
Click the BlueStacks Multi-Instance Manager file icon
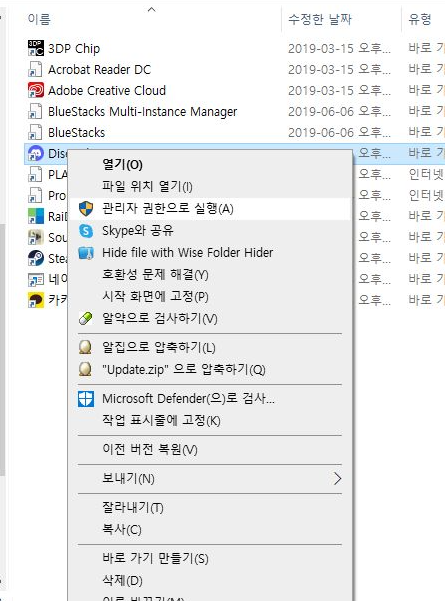point(36,112)
